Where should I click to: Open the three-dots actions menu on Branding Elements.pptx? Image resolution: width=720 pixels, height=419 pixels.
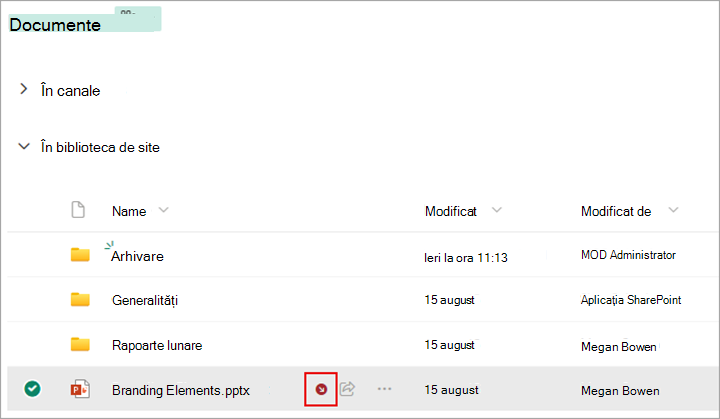point(384,389)
